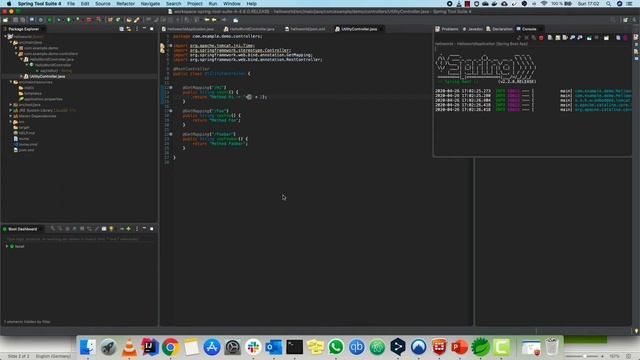Fold the "/foobar" GetMapping method
Viewport: 640px width, 360px height.
(171, 134)
